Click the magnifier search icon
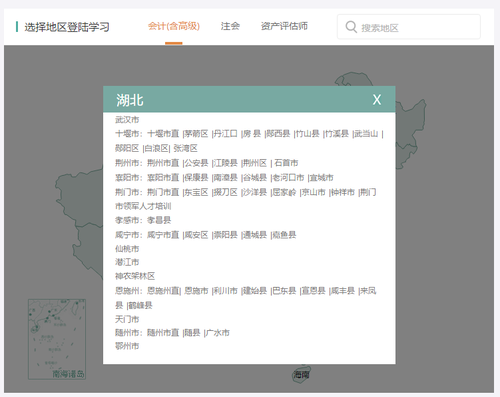500x397 pixels. point(351,27)
